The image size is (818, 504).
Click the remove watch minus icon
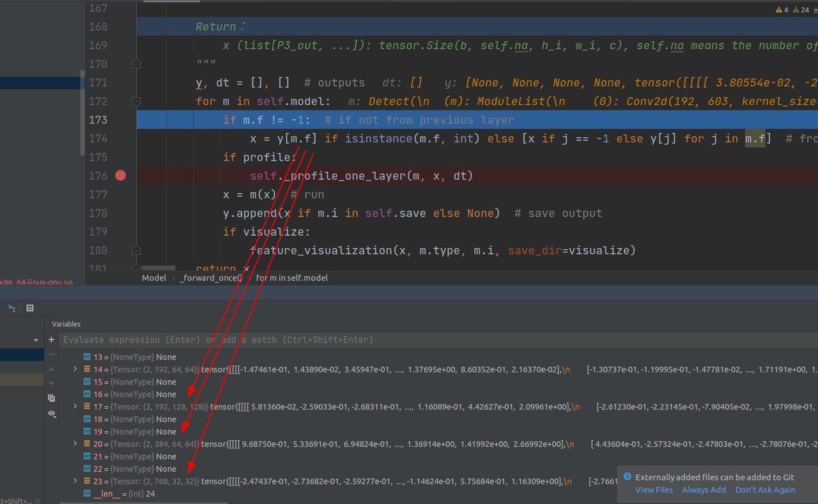pyautogui.click(x=52, y=355)
